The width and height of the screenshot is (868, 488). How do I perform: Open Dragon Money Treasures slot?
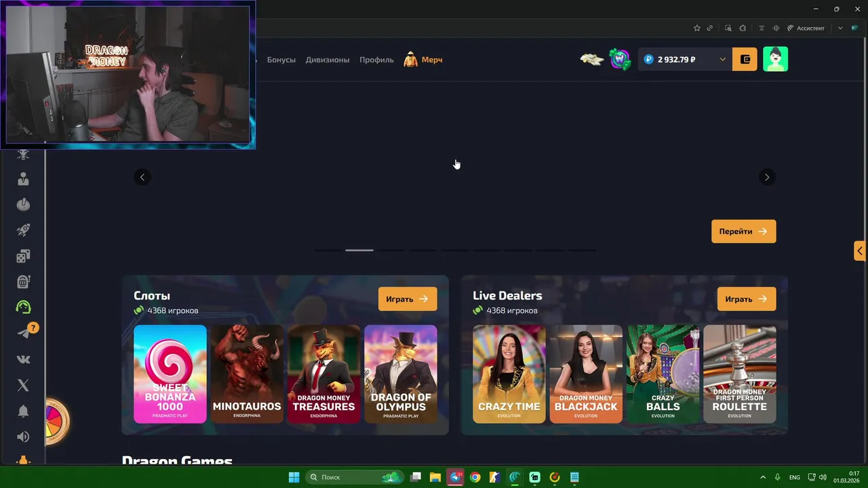pyautogui.click(x=323, y=374)
